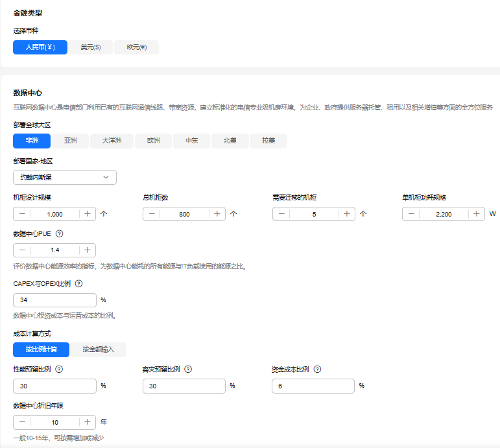The width and height of the screenshot is (500, 448).
Task: Open help icon next to 数据中心PUE
Action: (59, 234)
